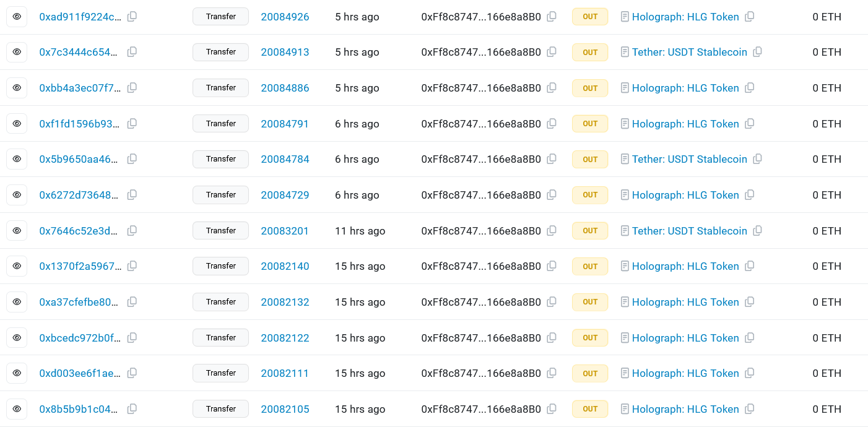Open transaction 0xf1fd1596b93 details
Image resolution: width=868 pixels, height=427 pixels.
pyautogui.click(x=79, y=124)
